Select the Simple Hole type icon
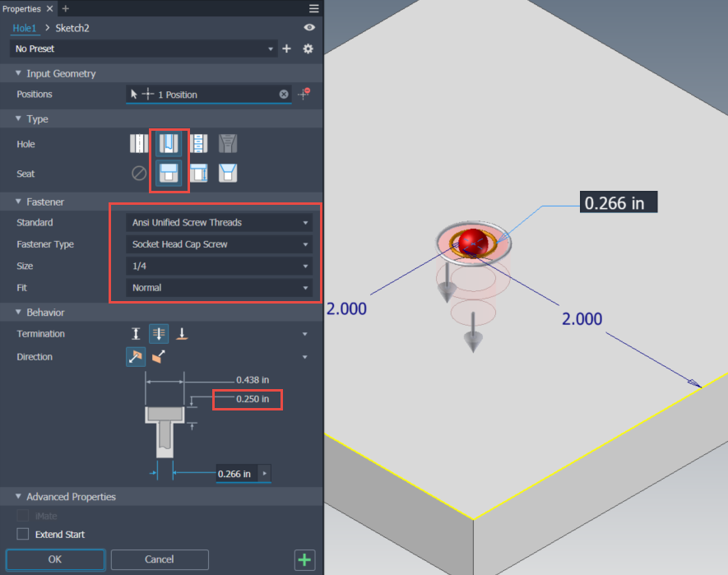728x575 pixels. [139, 144]
